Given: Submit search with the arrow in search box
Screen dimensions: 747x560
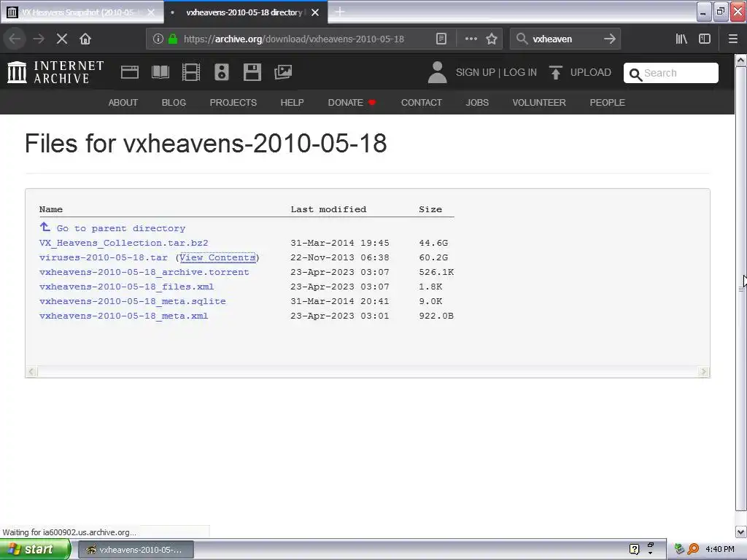Looking at the screenshot, I should pos(609,39).
